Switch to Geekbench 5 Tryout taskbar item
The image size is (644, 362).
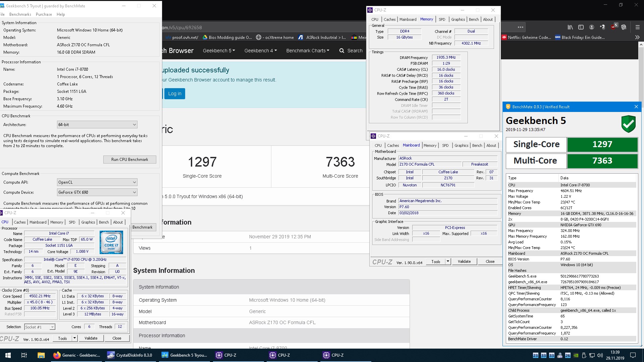(x=185, y=355)
